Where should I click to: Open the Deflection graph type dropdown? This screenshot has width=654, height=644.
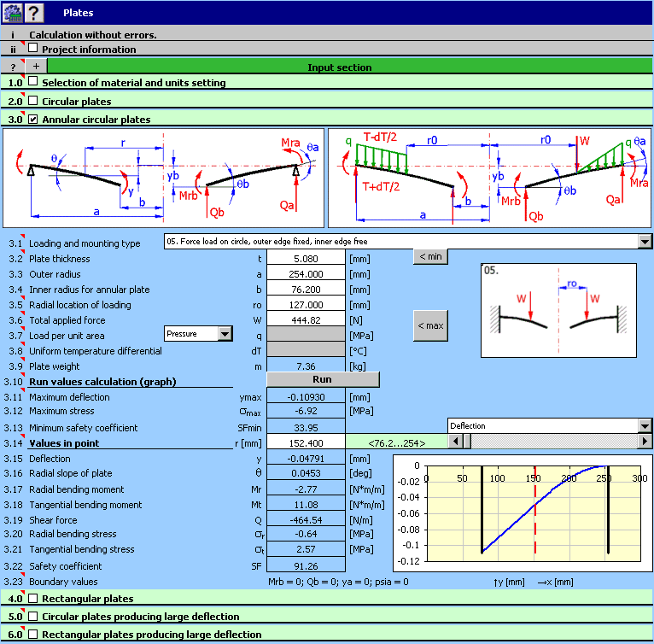(645, 425)
